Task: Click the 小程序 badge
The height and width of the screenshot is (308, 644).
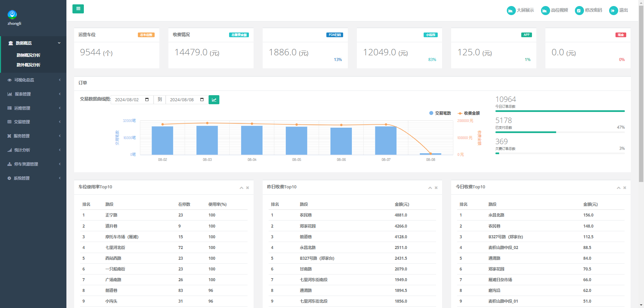Action: coord(431,35)
